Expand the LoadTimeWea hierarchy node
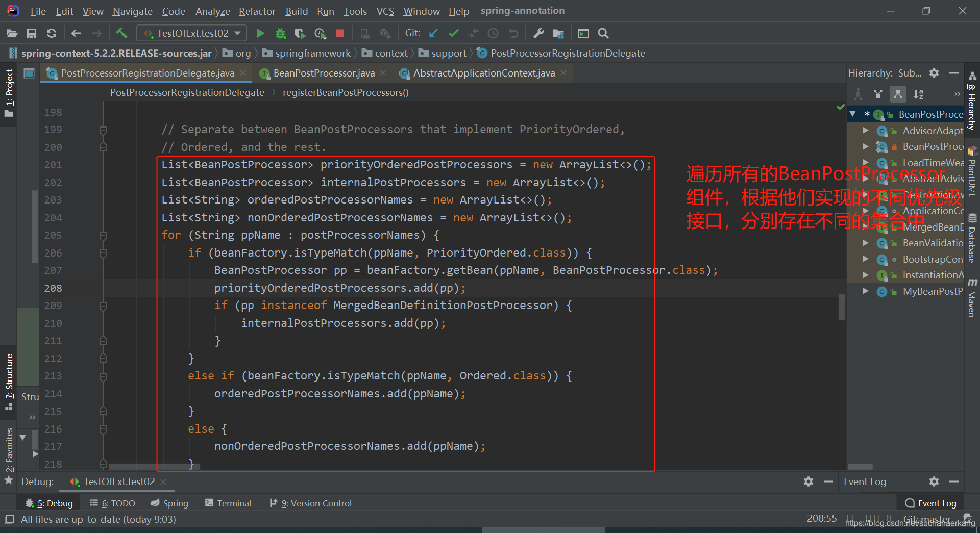980x533 pixels. [866, 163]
